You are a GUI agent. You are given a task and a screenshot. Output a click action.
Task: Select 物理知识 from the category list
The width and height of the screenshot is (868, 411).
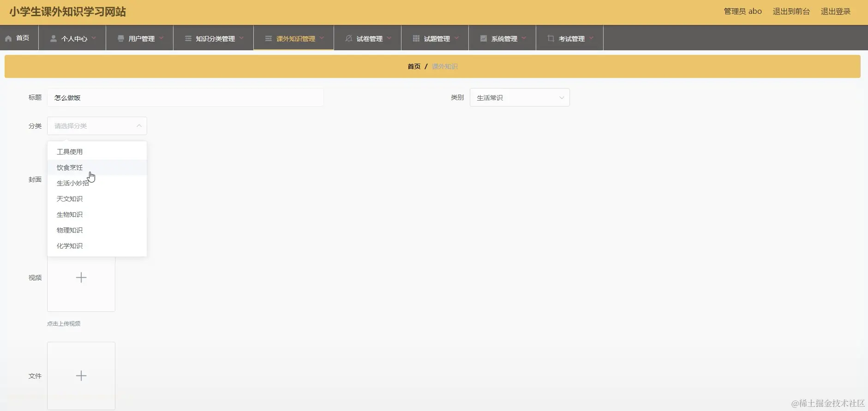click(97, 230)
